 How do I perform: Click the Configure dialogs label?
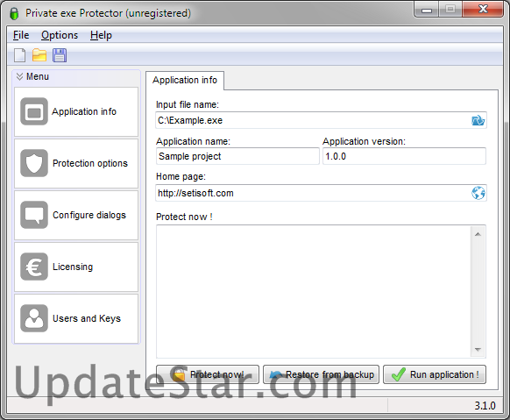click(x=89, y=215)
